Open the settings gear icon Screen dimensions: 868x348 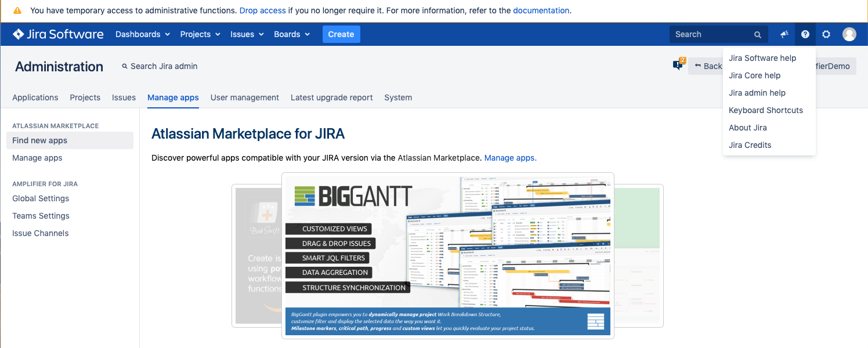(x=826, y=34)
